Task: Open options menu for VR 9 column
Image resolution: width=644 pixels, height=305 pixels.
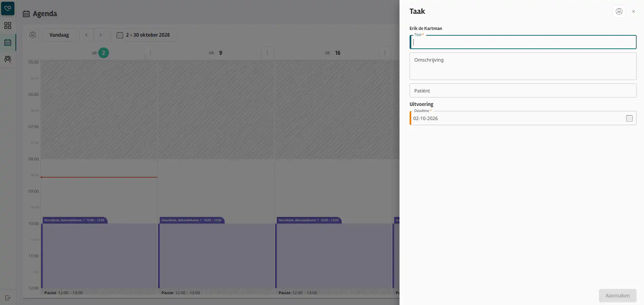Action: [267, 53]
